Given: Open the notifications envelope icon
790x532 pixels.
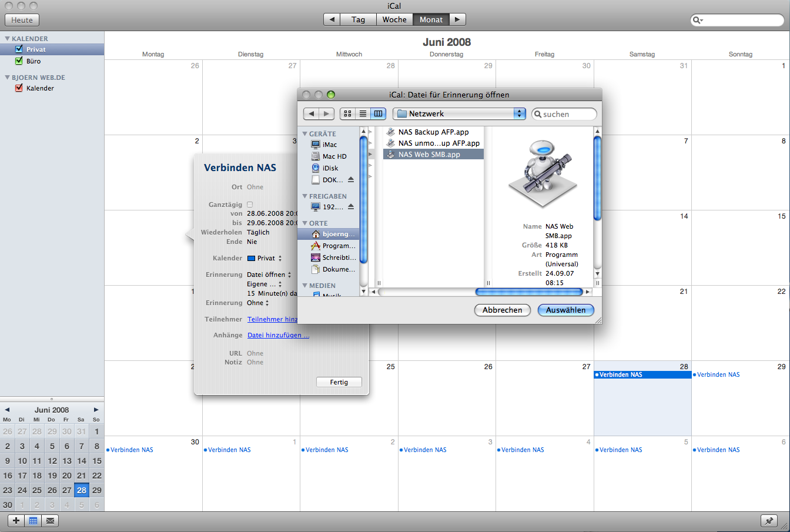Looking at the screenshot, I should [50, 520].
